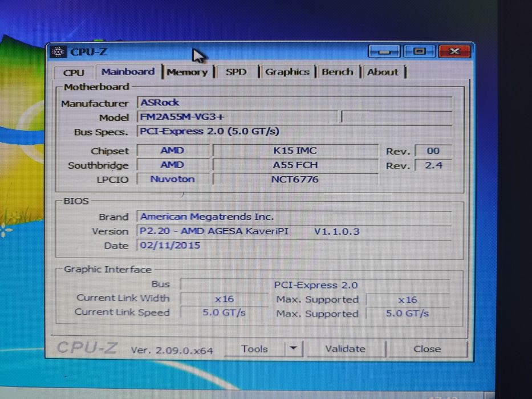The image size is (532, 399).
Task: Click the maximize button in title bar
Action: pyautogui.click(x=419, y=51)
